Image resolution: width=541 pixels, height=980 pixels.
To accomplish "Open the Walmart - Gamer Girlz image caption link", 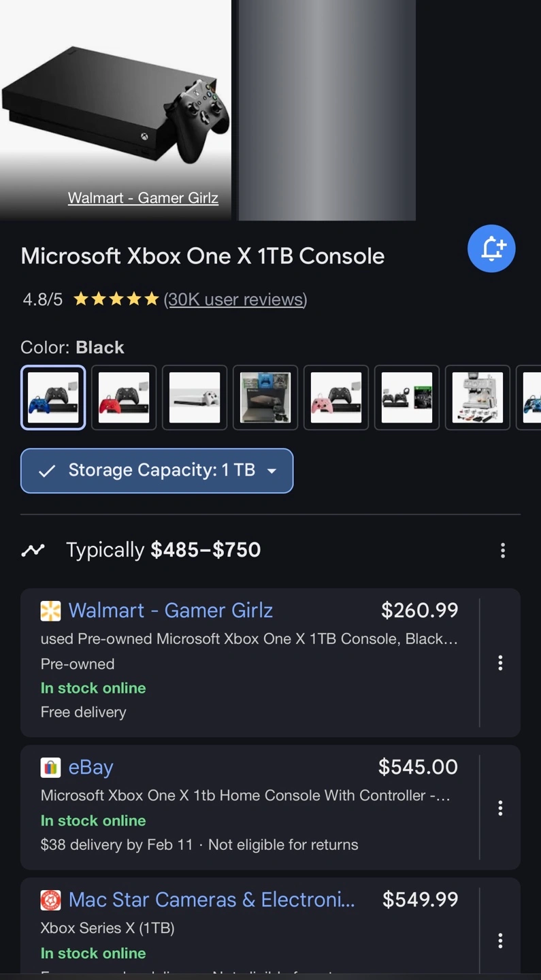I will point(143,198).
